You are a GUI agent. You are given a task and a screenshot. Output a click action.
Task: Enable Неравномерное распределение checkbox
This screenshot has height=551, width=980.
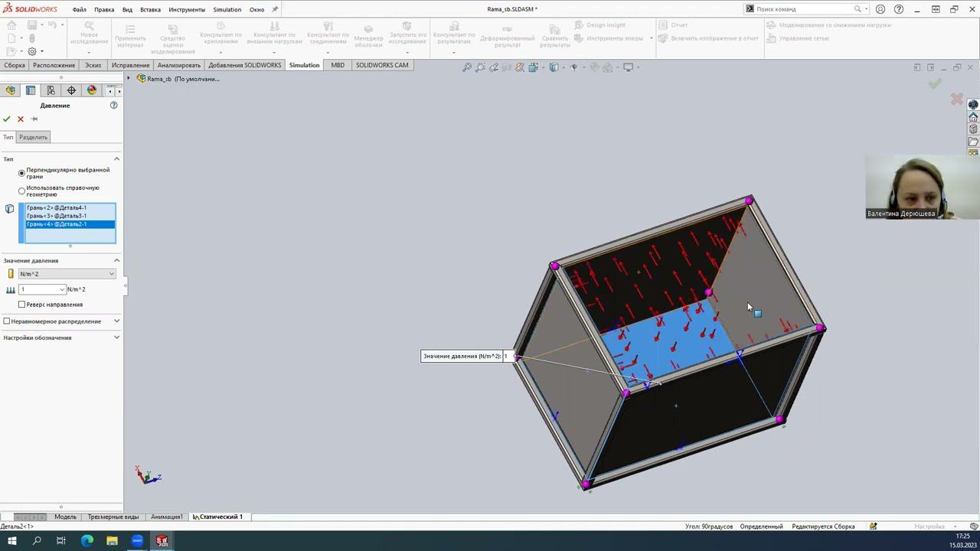point(7,321)
